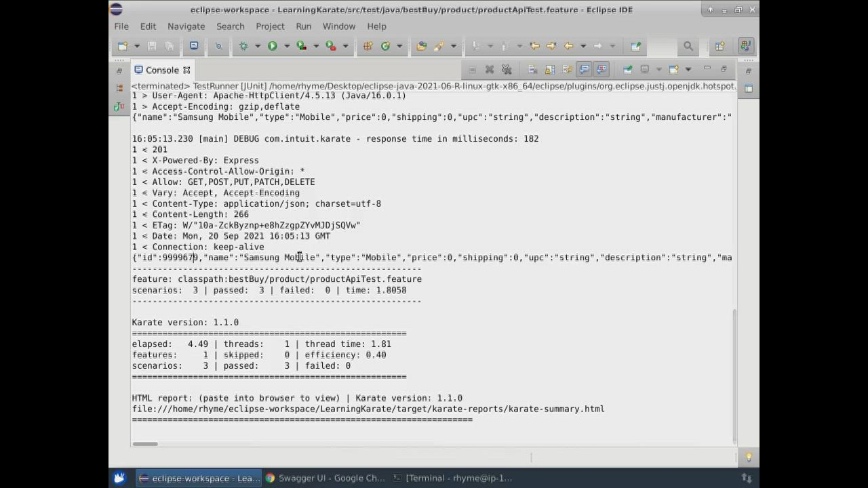Close the Console view tab

click(x=186, y=70)
